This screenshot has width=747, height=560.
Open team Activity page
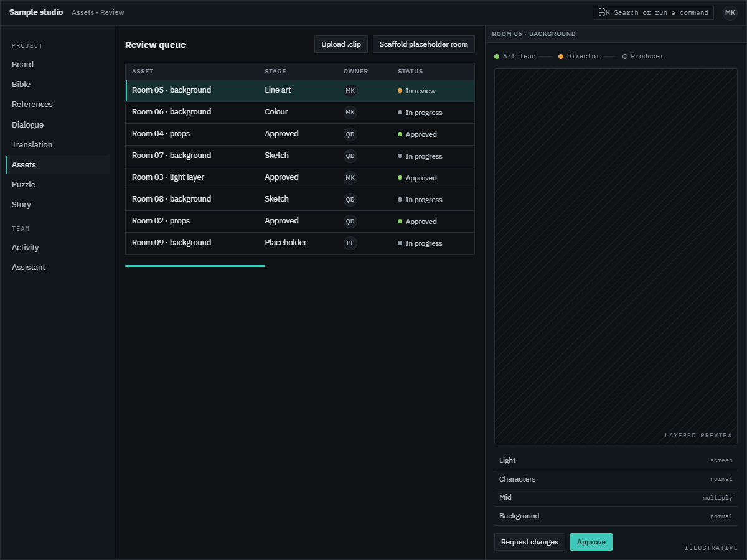click(58, 247)
